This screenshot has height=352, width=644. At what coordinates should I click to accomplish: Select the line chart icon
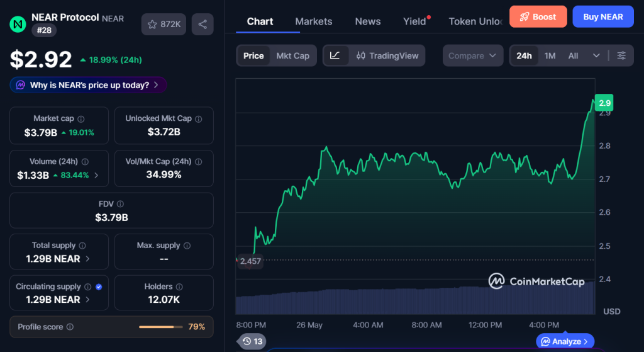[335, 55]
